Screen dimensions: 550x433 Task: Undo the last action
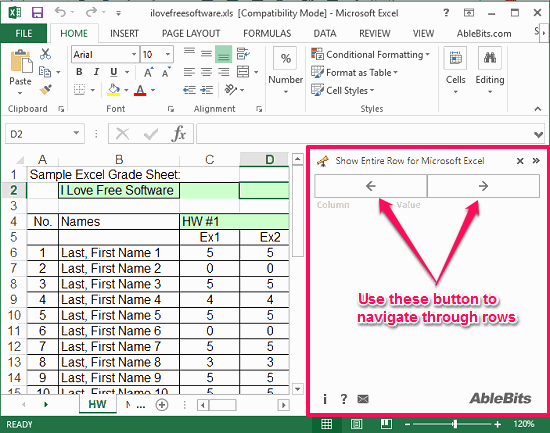coord(60,13)
